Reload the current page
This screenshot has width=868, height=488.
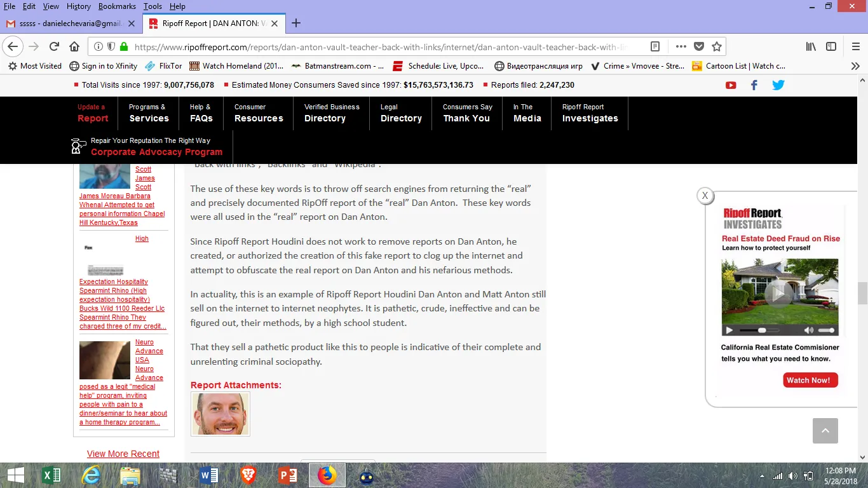coord(54,46)
